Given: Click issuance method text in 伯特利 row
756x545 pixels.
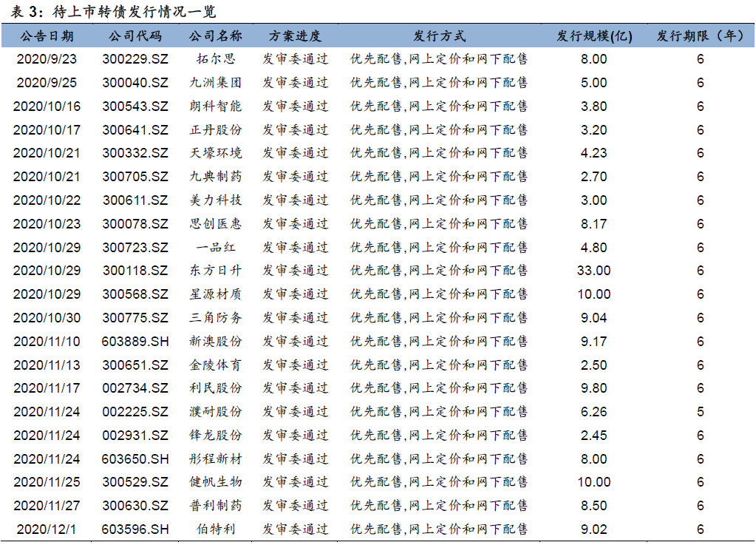Looking at the screenshot, I should 439,529.
